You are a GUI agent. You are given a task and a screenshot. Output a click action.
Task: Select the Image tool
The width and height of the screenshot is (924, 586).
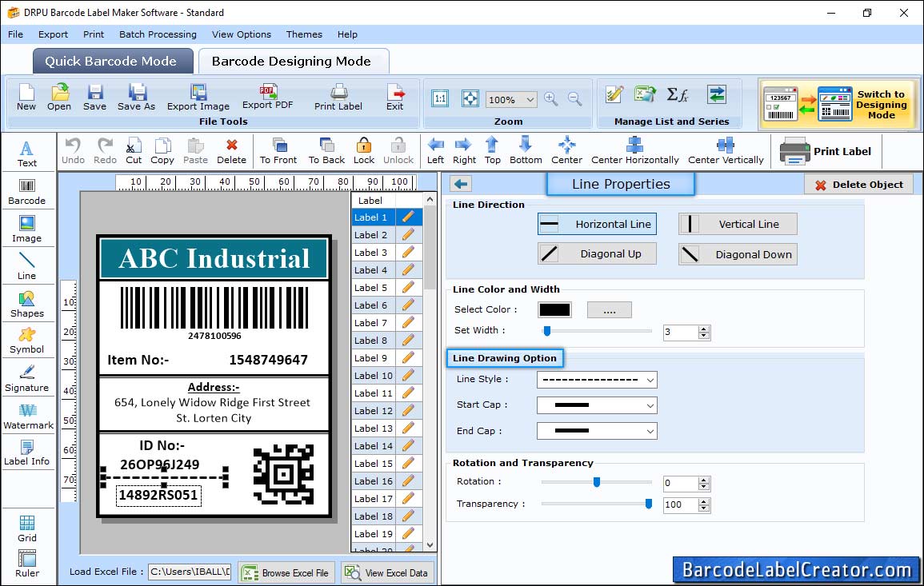tap(26, 229)
